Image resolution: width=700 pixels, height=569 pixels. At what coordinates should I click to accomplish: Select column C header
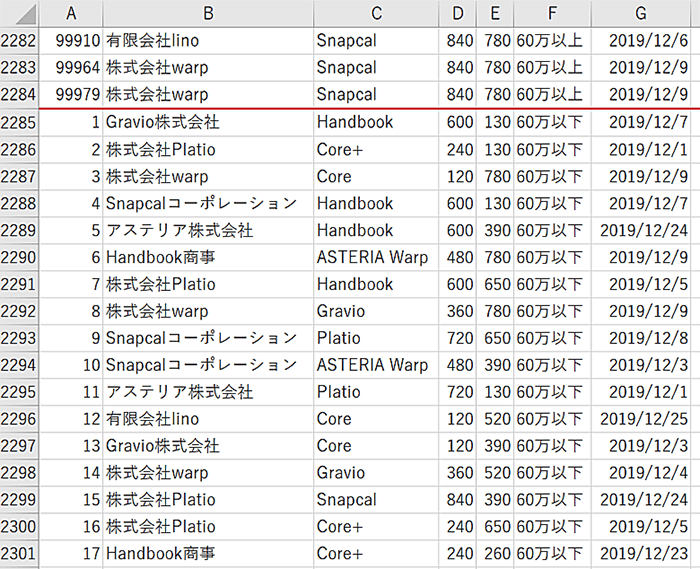click(x=376, y=13)
